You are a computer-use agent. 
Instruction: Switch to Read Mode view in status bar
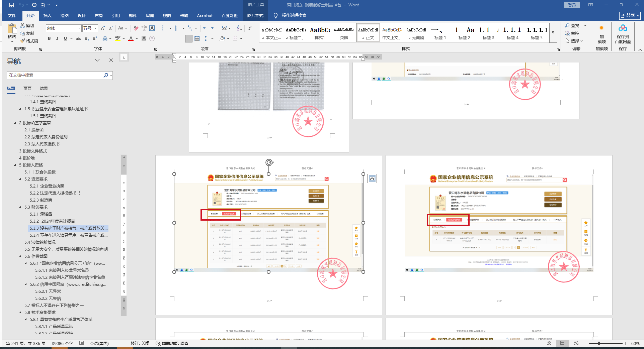point(549,343)
